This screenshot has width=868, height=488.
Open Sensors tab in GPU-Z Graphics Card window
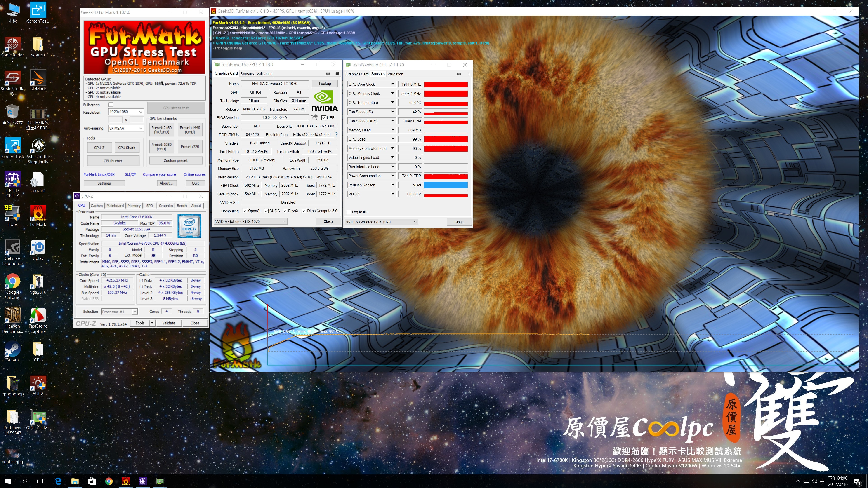(247, 73)
